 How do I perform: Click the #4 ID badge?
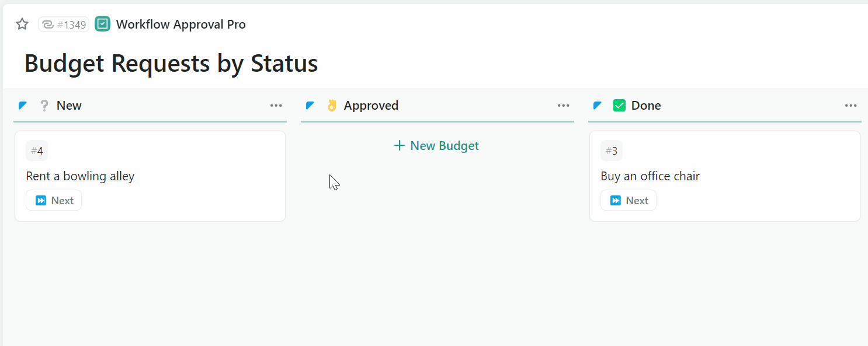37,151
